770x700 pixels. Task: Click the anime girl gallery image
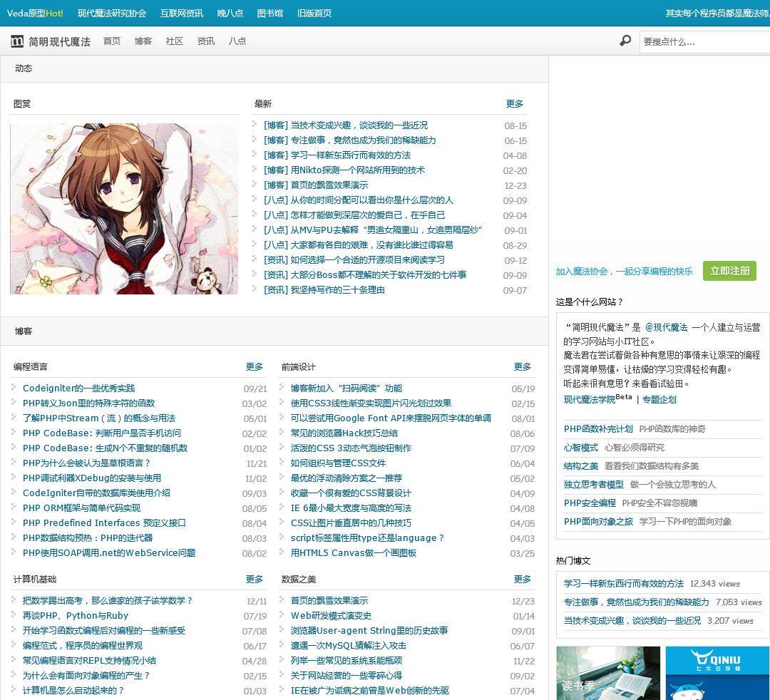point(124,209)
